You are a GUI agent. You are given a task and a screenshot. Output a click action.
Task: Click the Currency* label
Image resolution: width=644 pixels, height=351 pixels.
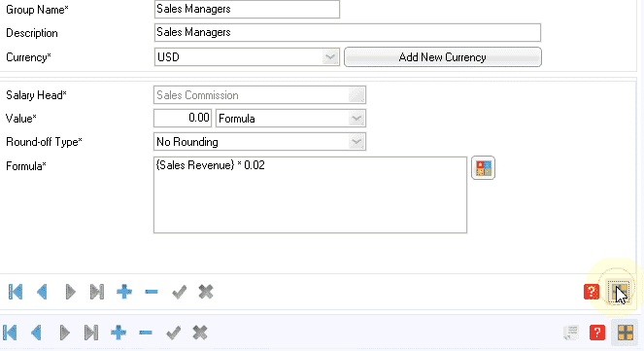point(28,57)
